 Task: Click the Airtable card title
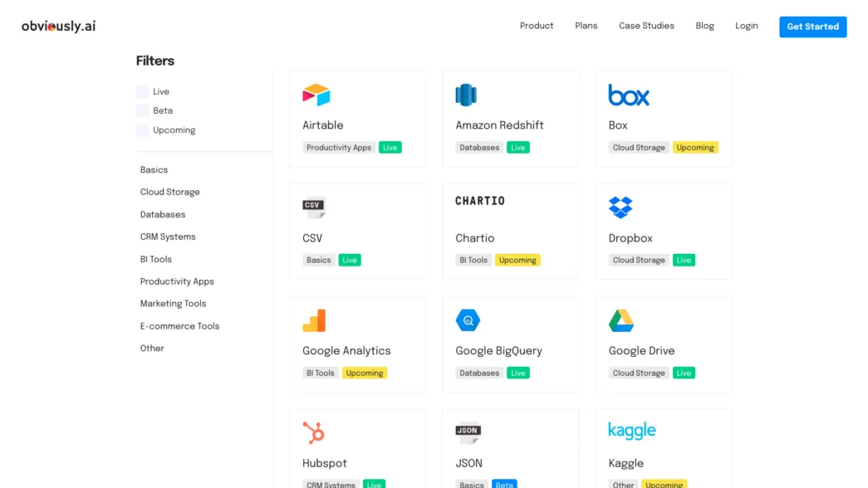(323, 125)
